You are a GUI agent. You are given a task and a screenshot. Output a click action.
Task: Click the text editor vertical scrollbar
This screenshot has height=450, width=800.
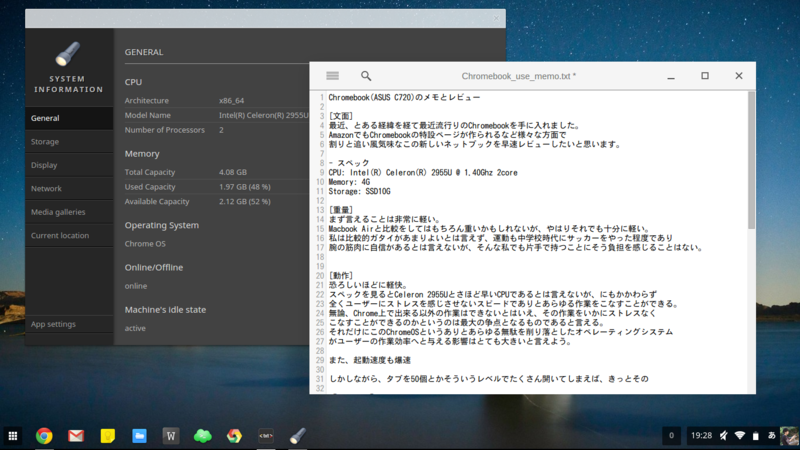tap(751, 160)
